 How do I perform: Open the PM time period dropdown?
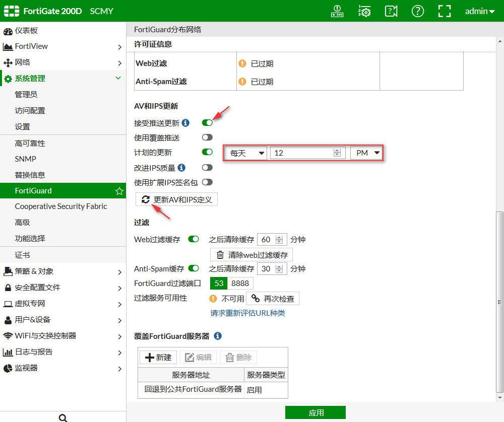pos(366,153)
